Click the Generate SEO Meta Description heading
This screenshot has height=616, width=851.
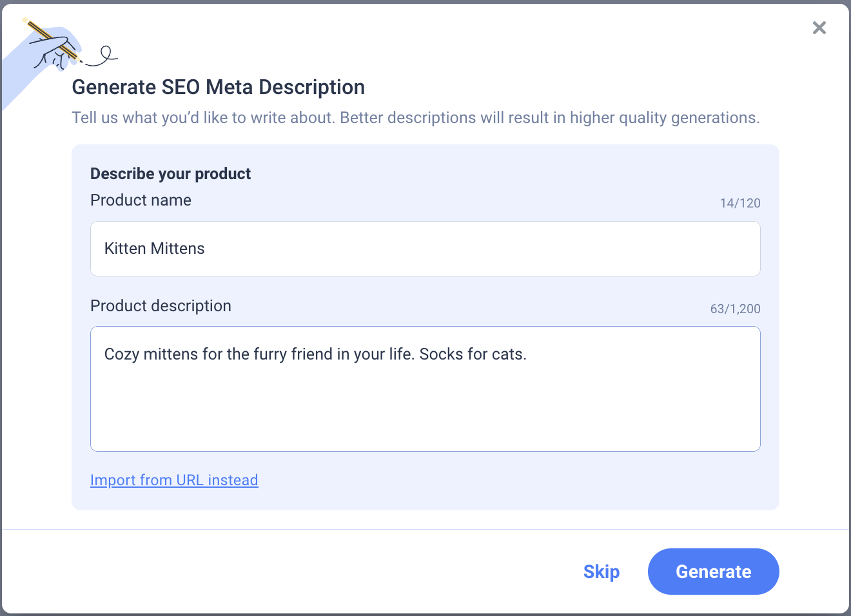(x=218, y=87)
